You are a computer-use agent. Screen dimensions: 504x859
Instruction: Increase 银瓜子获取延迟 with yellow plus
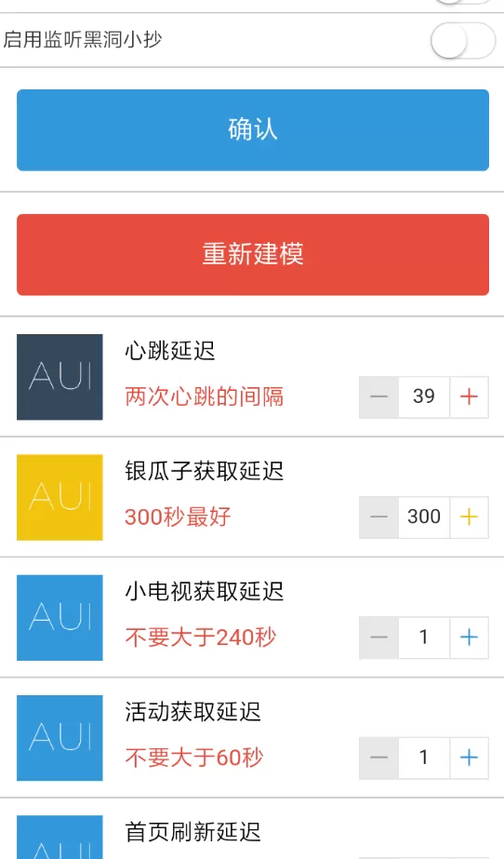pos(469,517)
